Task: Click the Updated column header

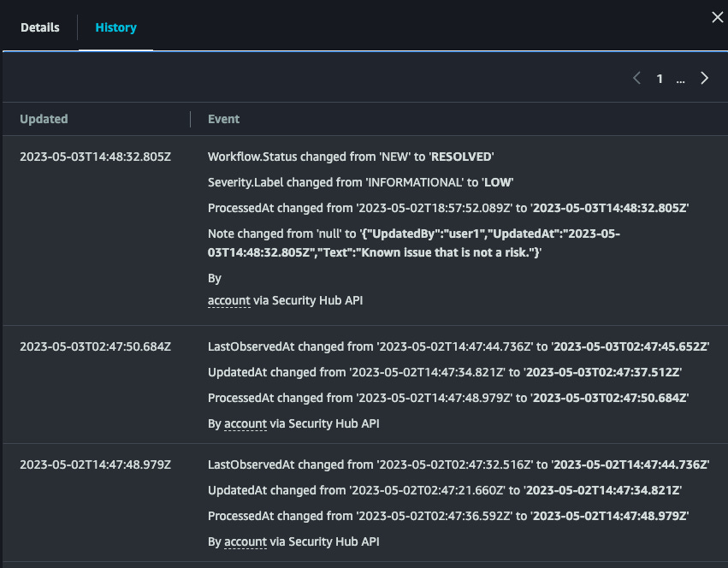Action: 44,119
